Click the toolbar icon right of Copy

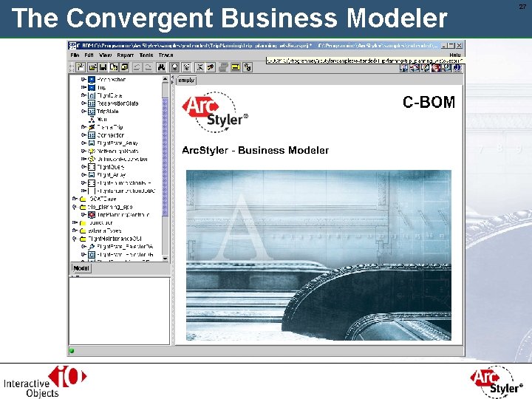click(x=125, y=67)
